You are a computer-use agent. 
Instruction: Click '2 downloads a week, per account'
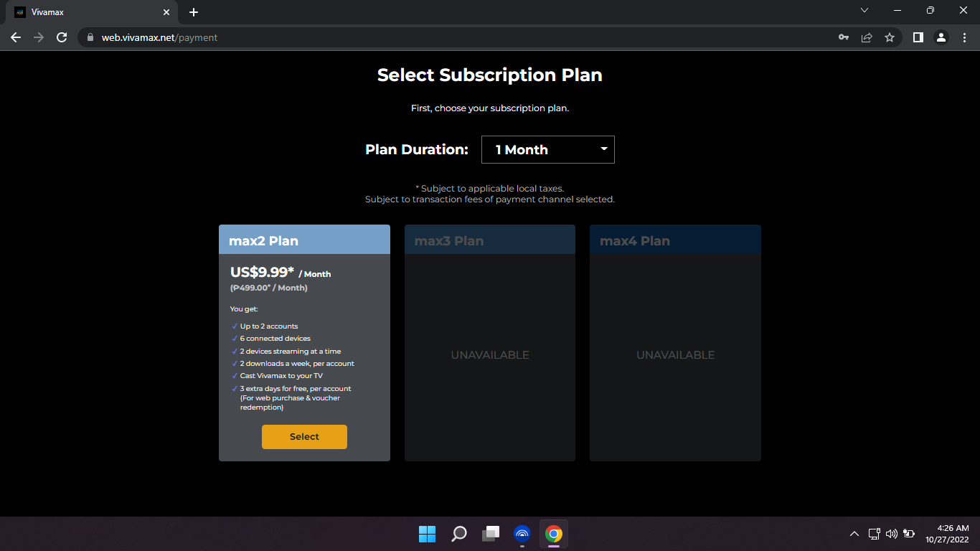(297, 364)
